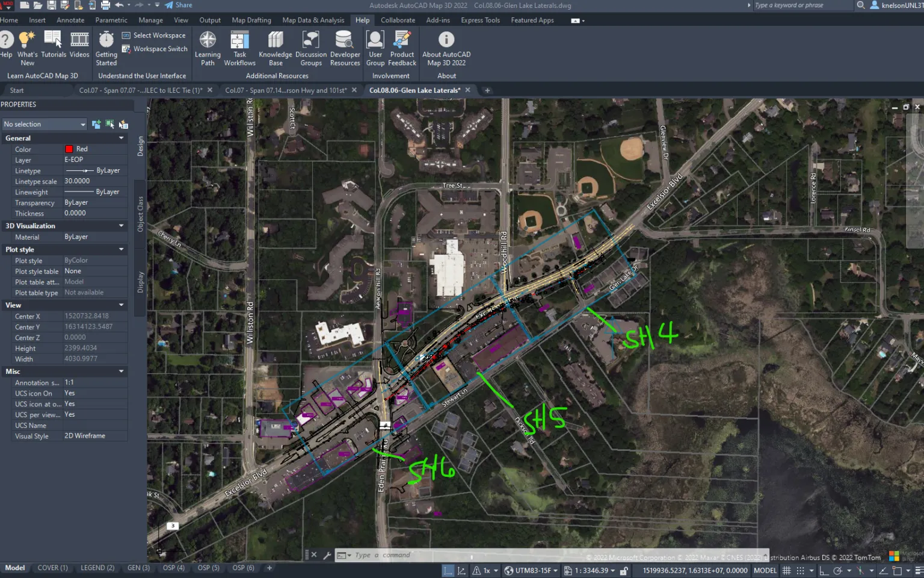
Task: Click the Select Objects icon in Properties
Action: click(109, 125)
